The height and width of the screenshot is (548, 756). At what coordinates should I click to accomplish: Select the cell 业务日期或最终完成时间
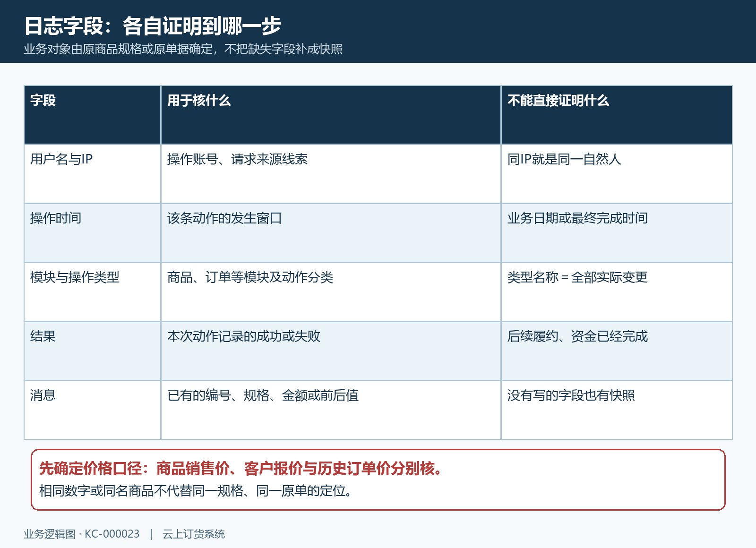point(617,233)
